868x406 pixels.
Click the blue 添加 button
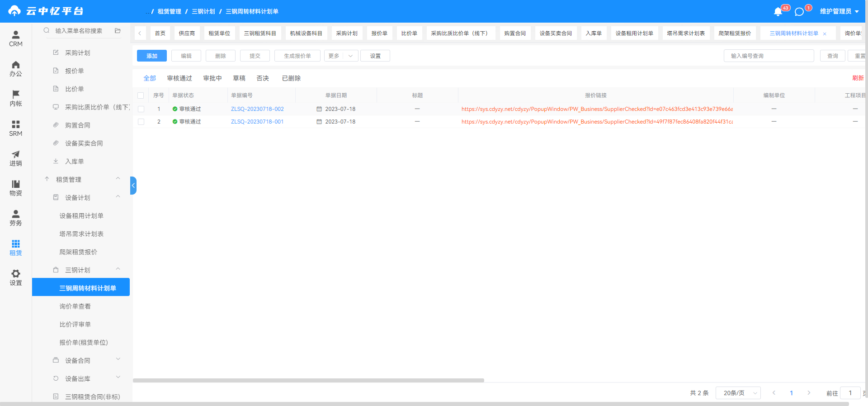[x=152, y=56]
